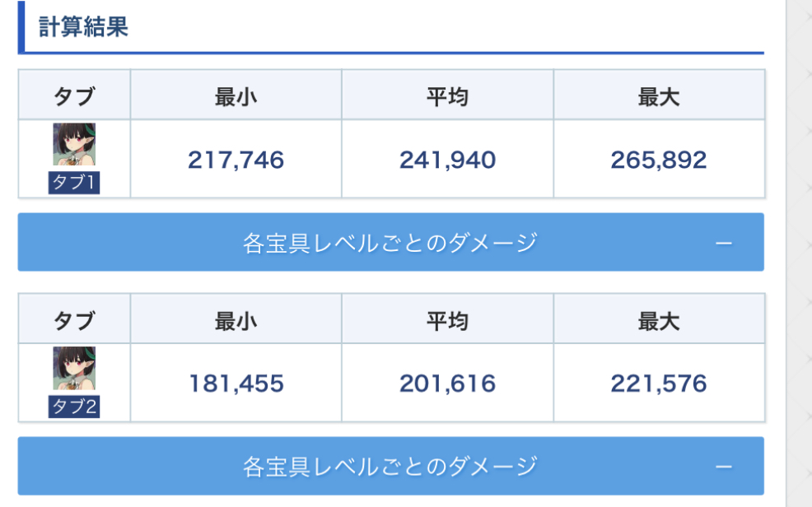This screenshot has width=812, height=507.
Task: Collapse the first 各宝具レベルごとのダメージ bar
Action: [x=390, y=243]
